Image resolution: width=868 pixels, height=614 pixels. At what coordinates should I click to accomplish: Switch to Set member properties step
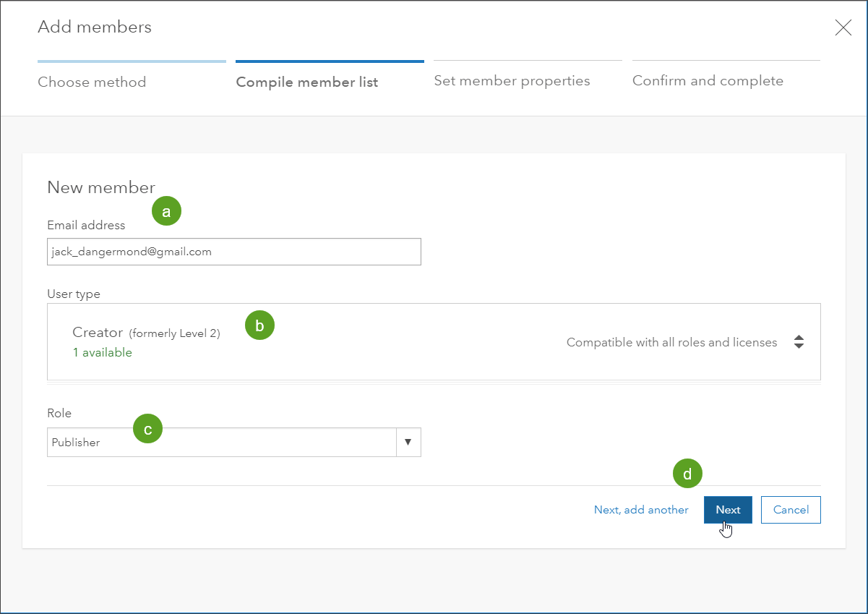point(512,80)
